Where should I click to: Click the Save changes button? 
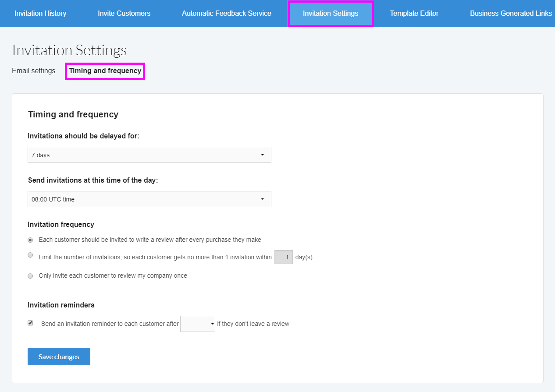[x=59, y=357]
